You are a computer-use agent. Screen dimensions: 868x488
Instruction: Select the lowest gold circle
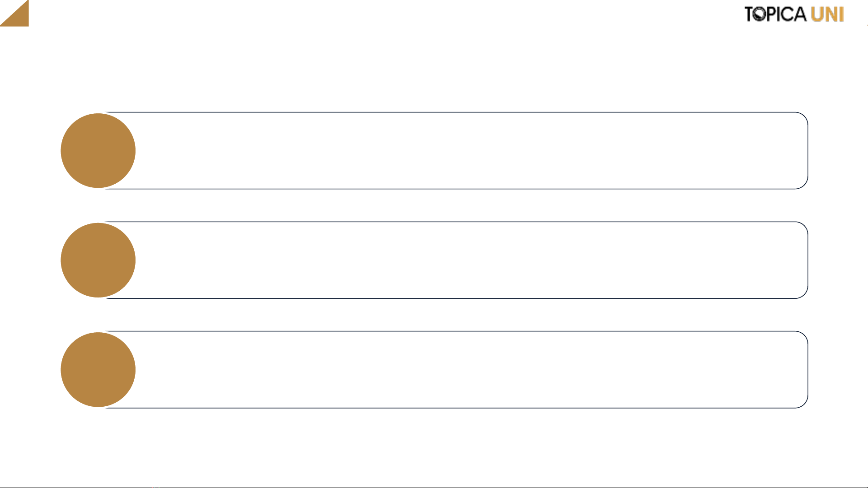click(x=98, y=370)
